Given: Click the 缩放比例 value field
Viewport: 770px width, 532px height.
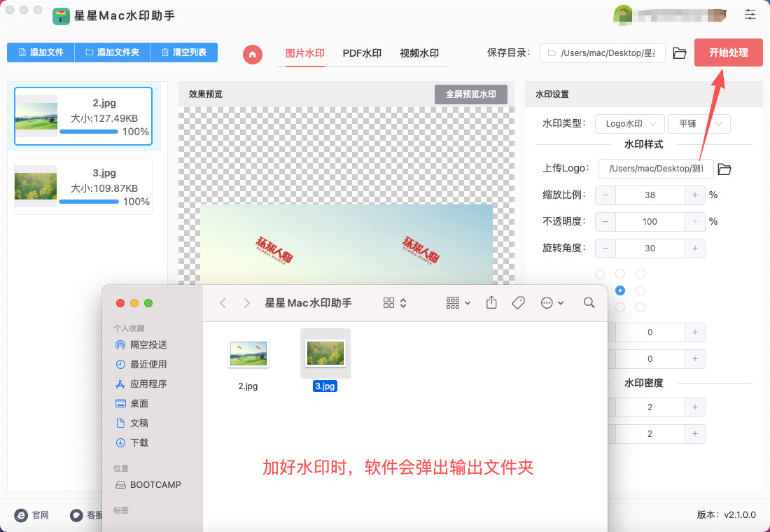Looking at the screenshot, I should [650, 195].
